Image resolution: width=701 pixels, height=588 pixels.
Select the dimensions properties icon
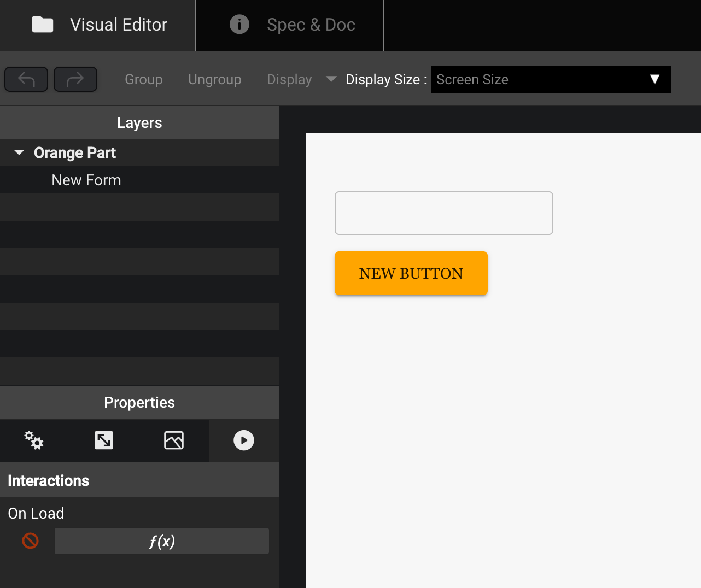(104, 440)
